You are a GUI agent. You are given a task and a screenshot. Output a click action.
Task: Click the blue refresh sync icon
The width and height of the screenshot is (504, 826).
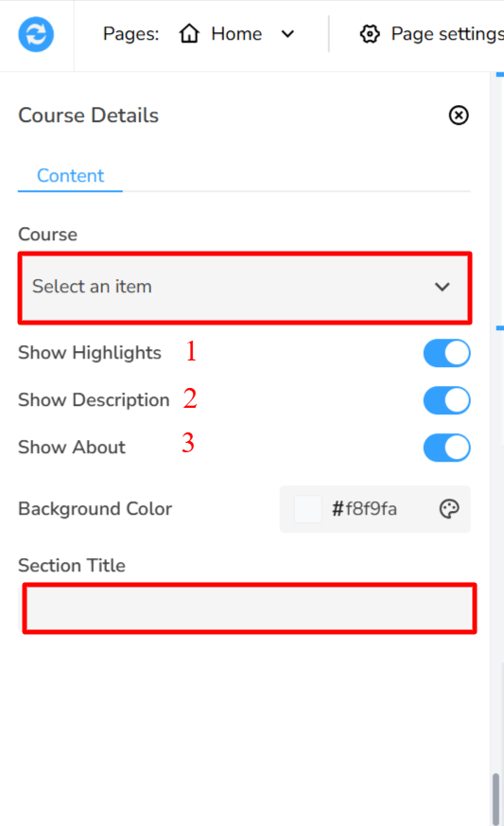point(36,35)
